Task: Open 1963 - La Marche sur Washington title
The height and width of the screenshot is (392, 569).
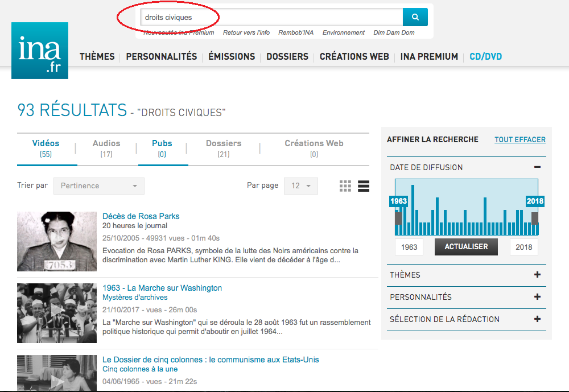Action: [x=162, y=288]
